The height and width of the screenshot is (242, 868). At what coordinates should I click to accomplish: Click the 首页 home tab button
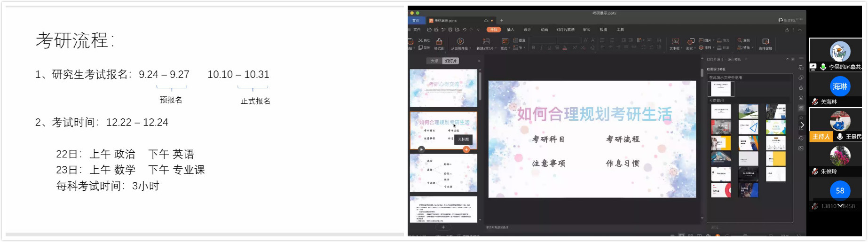coord(416,21)
